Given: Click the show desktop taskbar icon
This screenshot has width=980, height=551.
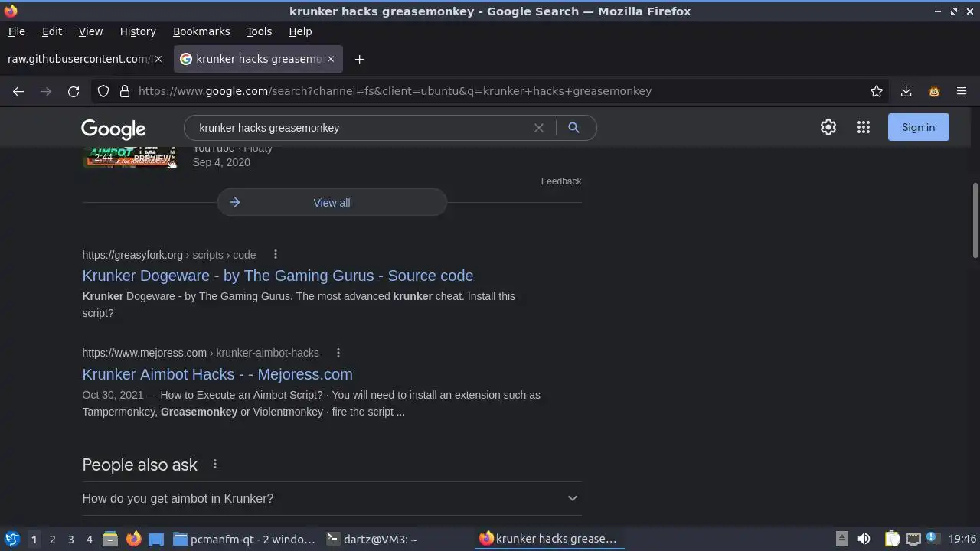Looking at the screenshot, I should pos(156,539).
